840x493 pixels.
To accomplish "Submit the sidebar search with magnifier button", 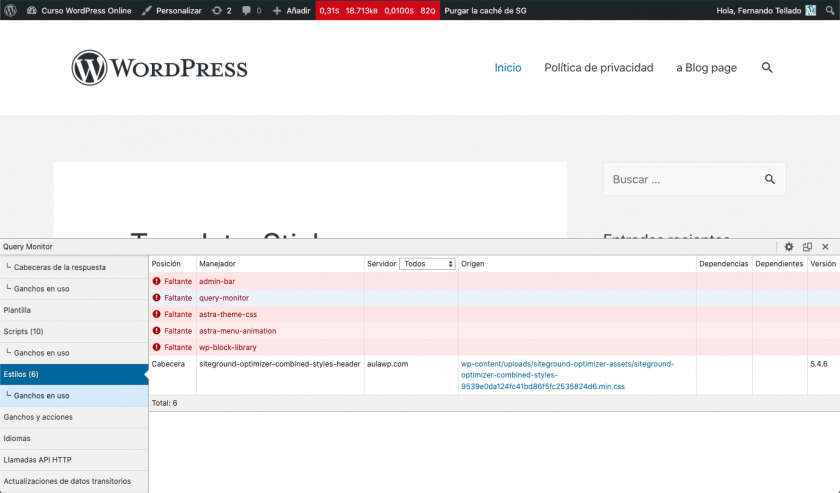I will click(x=769, y=179).
